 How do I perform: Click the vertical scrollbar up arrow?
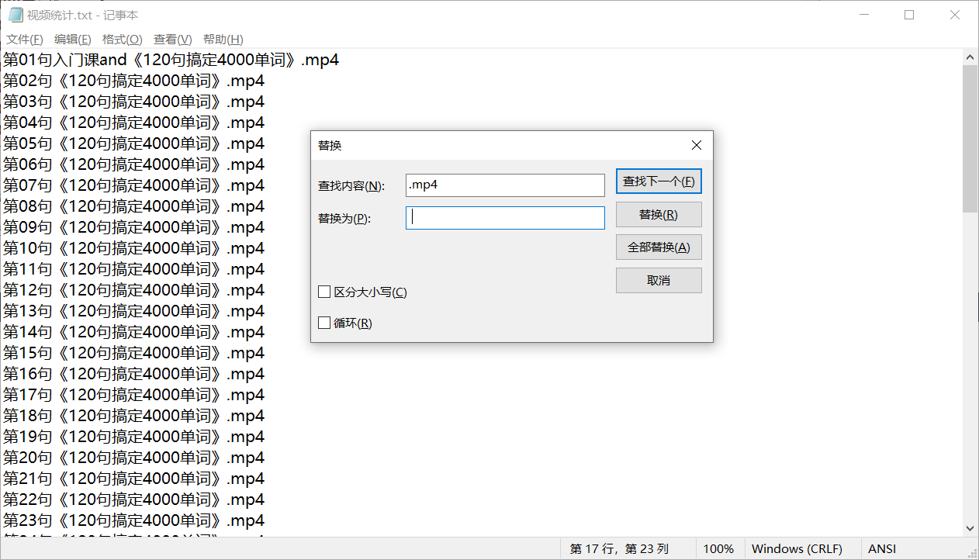point(970,58)
